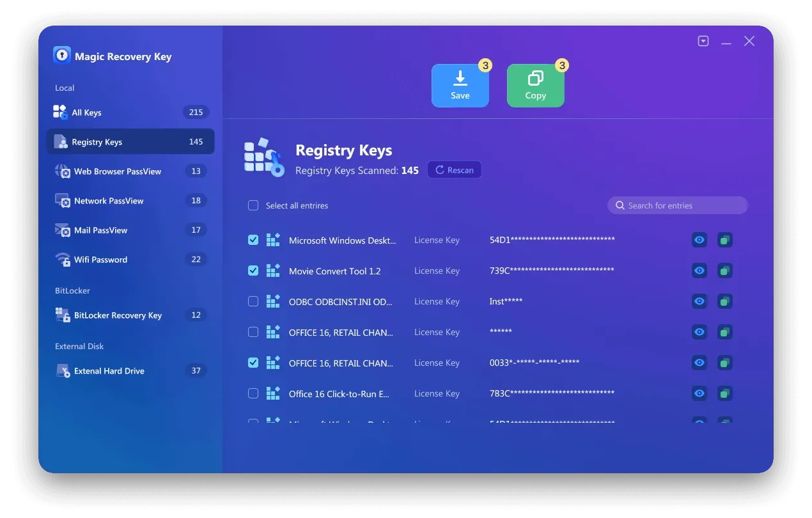812x518 pixels.
Task: Open Mail PassView section
Action: [x=130, y=230]
